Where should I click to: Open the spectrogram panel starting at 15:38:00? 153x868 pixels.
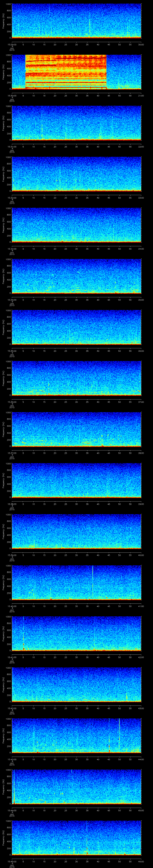tap(76, 481)
